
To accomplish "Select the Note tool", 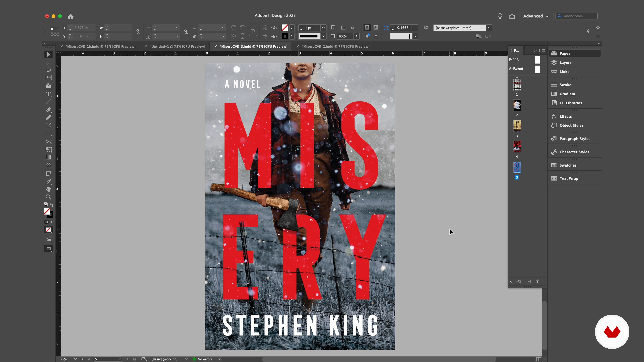I will click(48, 174).
